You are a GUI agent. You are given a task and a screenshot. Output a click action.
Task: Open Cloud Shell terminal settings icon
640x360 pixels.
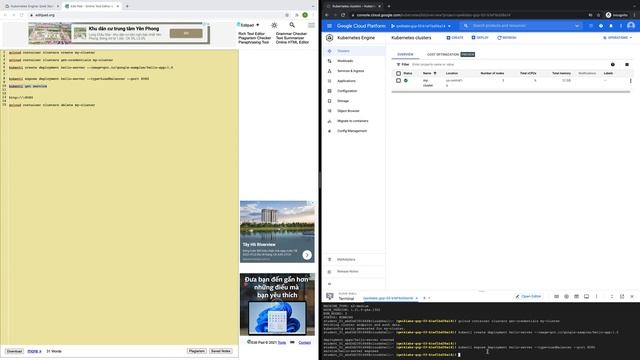(567, 297)
